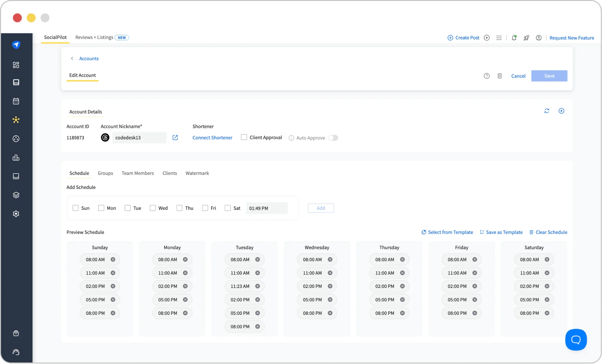Screen dimensions: 602x364
Task: Check the Mon checkbox in Add Schedule
Action: pyautogui.click(x=101, y=208)
